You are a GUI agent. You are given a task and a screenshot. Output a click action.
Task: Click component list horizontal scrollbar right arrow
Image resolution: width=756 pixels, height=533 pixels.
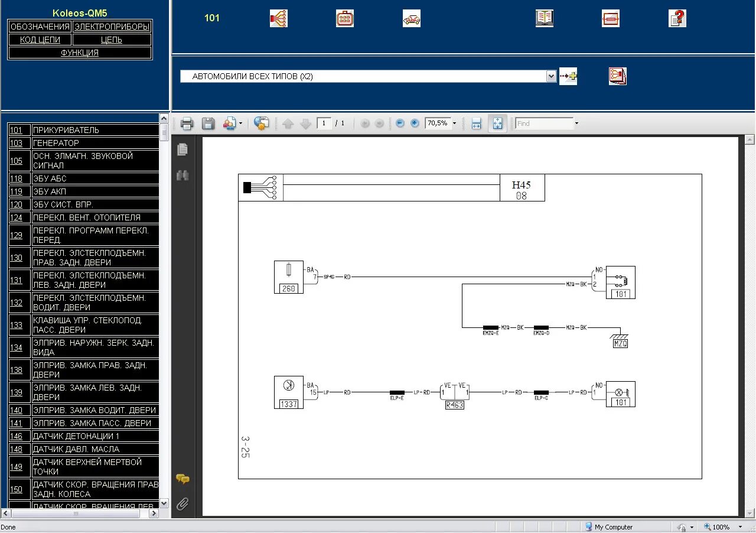point(154,513)
